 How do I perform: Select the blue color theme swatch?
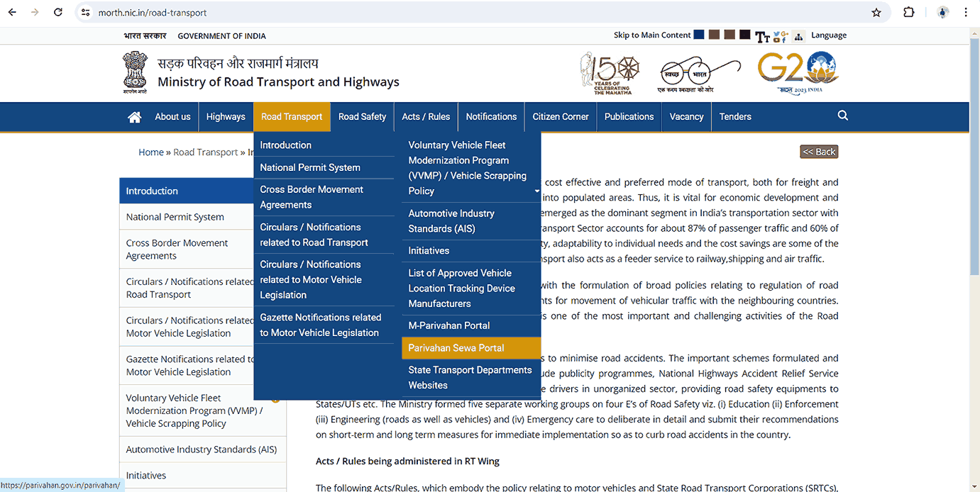[x=699, y=35]
